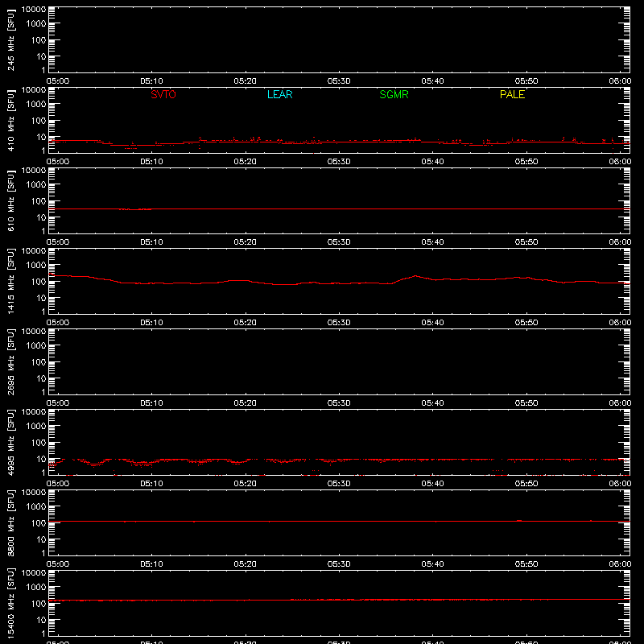Click 05:20 label under the 610 MHz panel
This screenshot has width=644, height=644.
246,242
